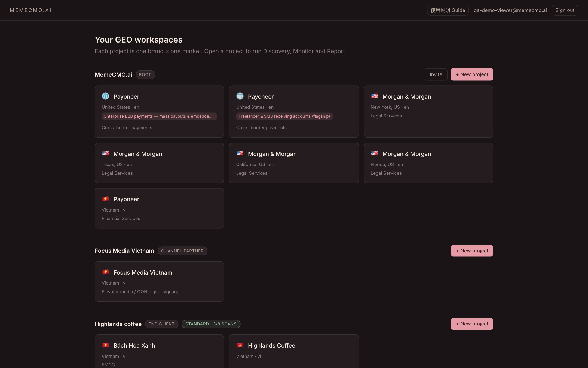Click the 'Your GEO workspaces' heading
The height and width of the screenshot is (368, 588).
139,40
